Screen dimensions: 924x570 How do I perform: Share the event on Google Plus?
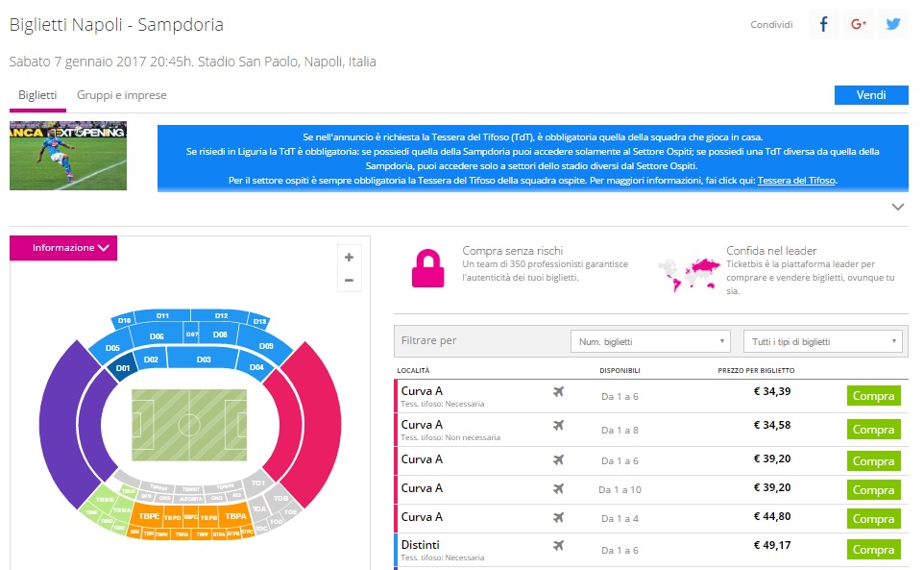coord(859,24)
